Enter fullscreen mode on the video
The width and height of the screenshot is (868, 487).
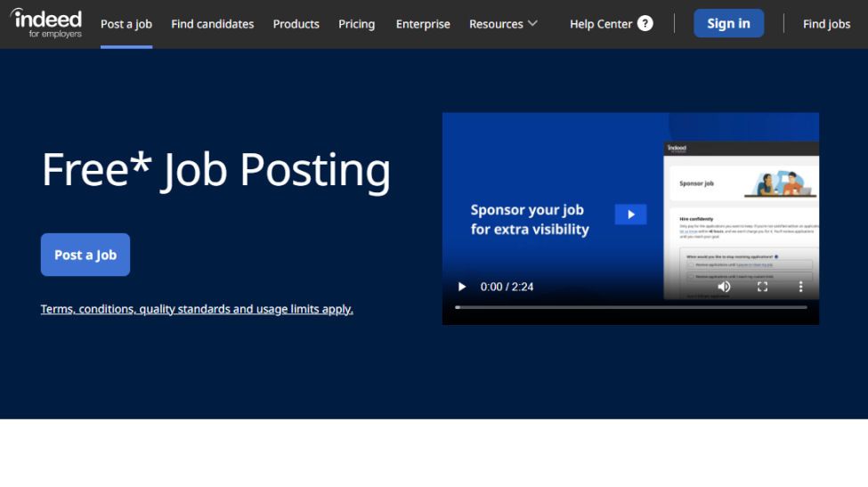762,287
